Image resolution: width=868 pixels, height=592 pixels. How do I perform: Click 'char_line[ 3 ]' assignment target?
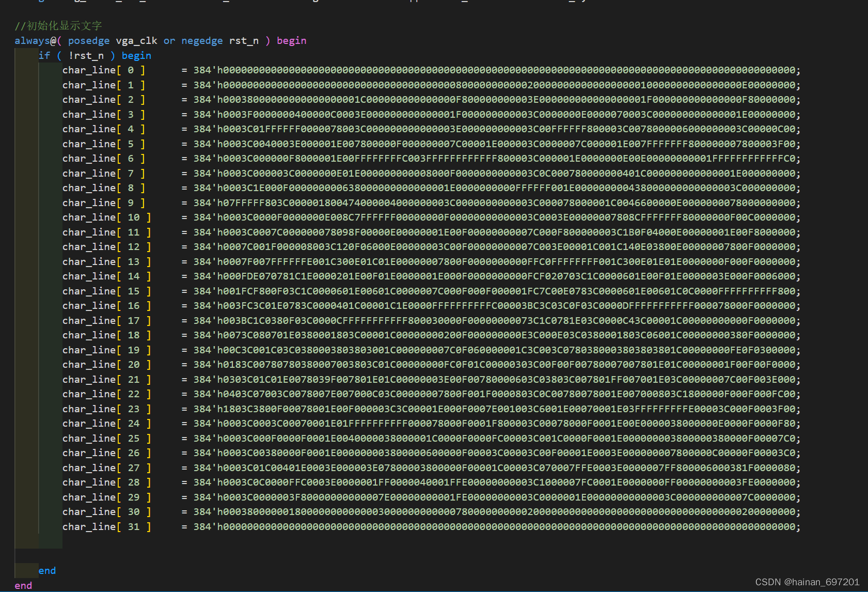[104, 114]
